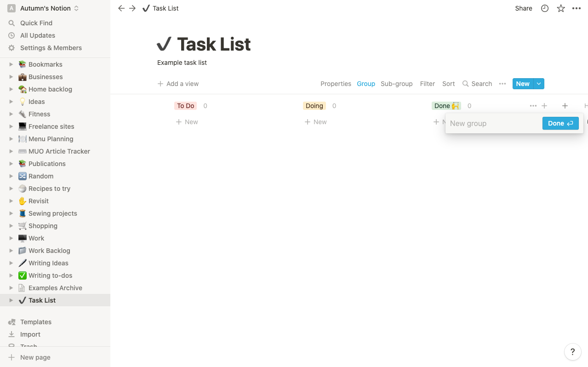
Task: Add card with plus beside Done group
Action: tap(544, 106)
